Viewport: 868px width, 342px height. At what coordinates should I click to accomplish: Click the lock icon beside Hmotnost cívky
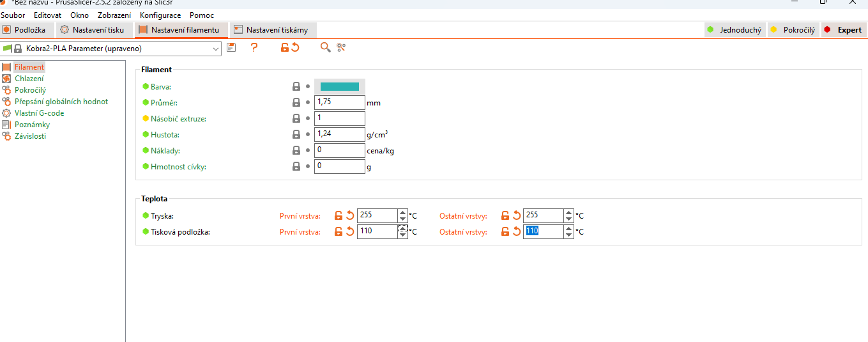click(x=296, y=167)
